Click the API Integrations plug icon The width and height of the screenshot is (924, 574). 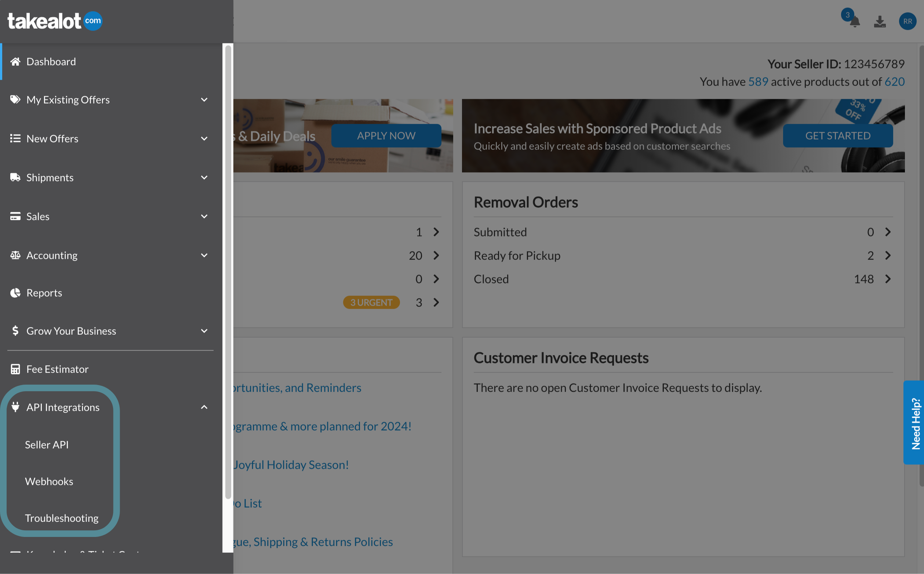tap(15, 407)
